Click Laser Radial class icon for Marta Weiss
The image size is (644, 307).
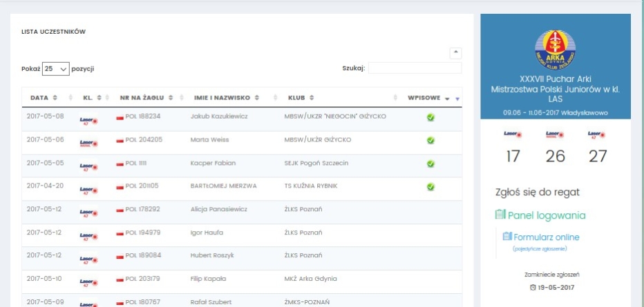(x=88, y=144)
